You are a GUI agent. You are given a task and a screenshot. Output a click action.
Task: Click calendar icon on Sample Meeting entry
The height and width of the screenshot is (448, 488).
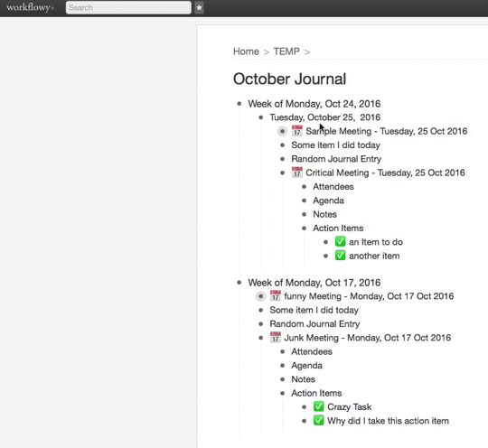[x=297, y=131]
